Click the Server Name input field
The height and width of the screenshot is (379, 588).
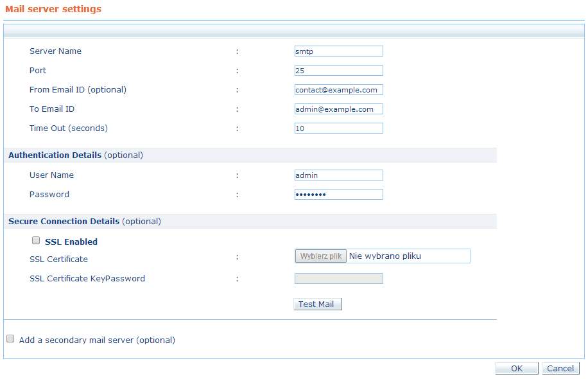click(339, 51)
